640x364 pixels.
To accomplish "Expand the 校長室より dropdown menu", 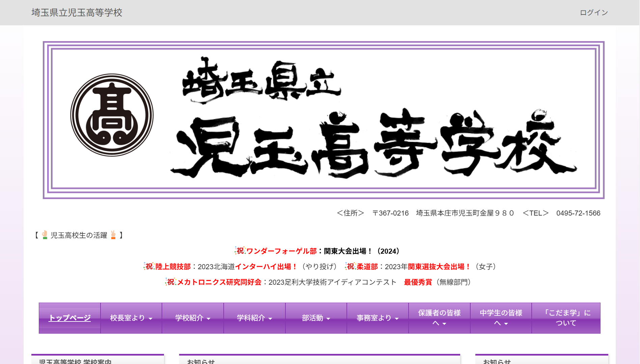I will click(x=131, y=318).
